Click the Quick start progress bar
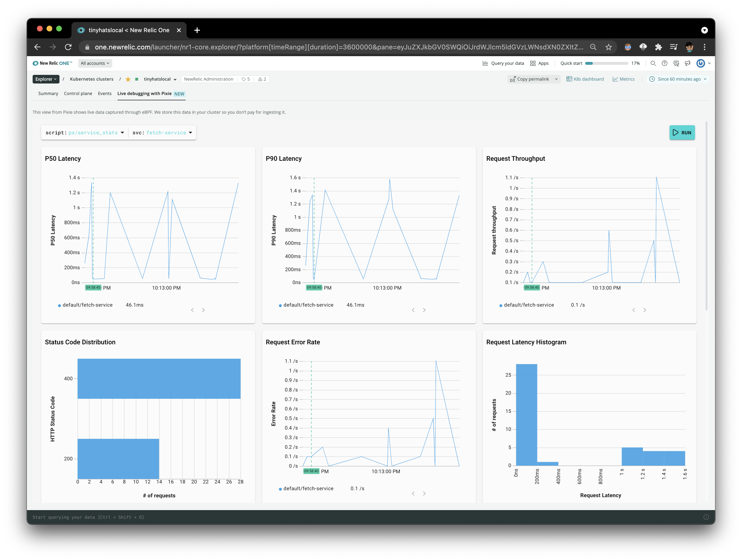 click(x=606, y=63)
